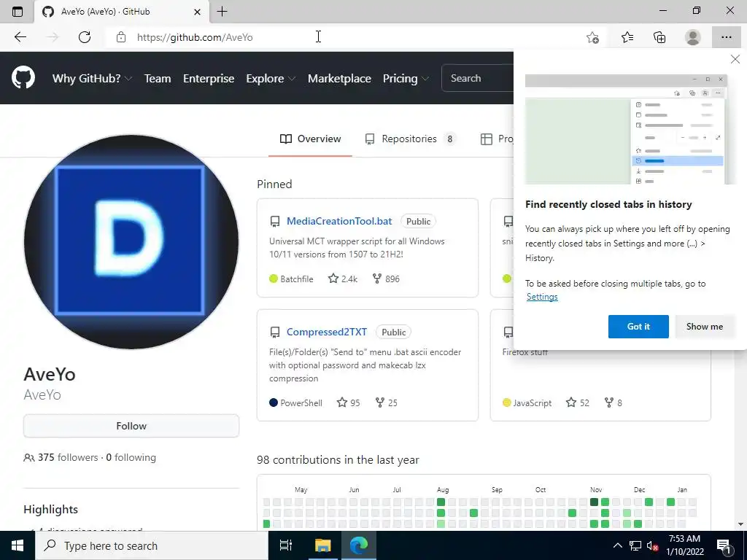Open the Settings link in popup

(x=542, y=297)
